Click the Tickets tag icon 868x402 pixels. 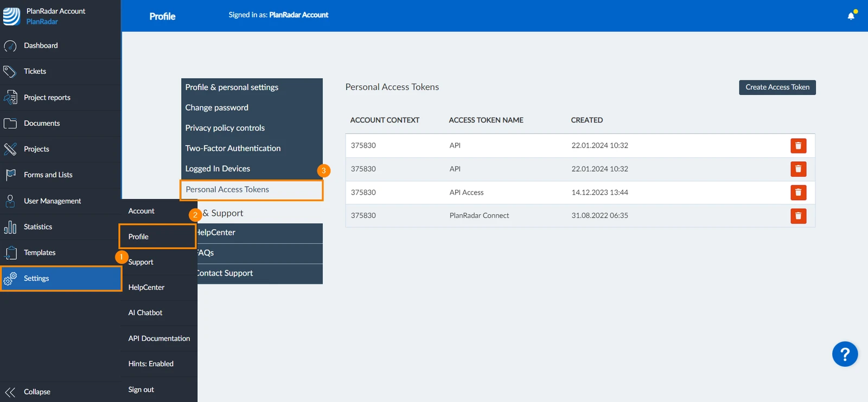[x=10, y=71]
